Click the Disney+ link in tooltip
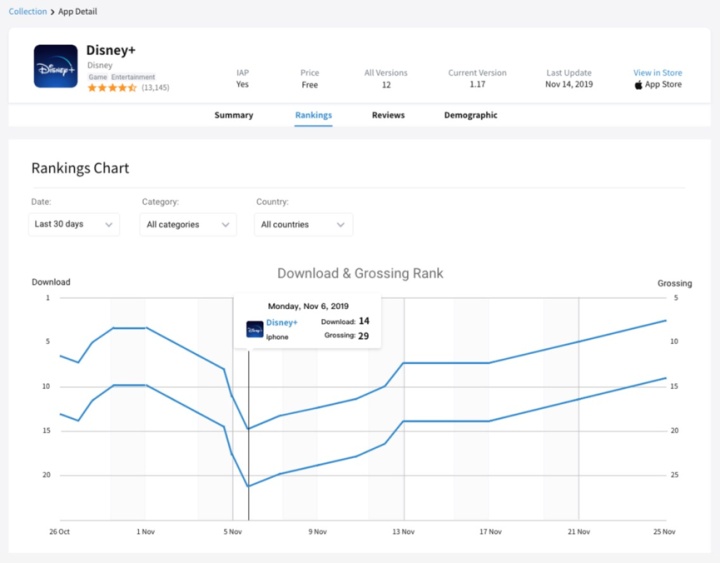The width and height of the screenshot is (720, 563). click(282, 322)
